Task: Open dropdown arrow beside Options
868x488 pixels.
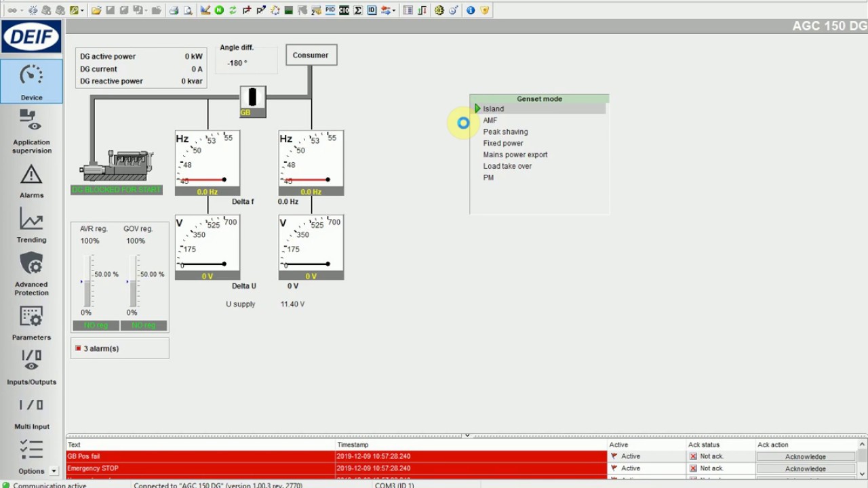Action: click(54, 471)
